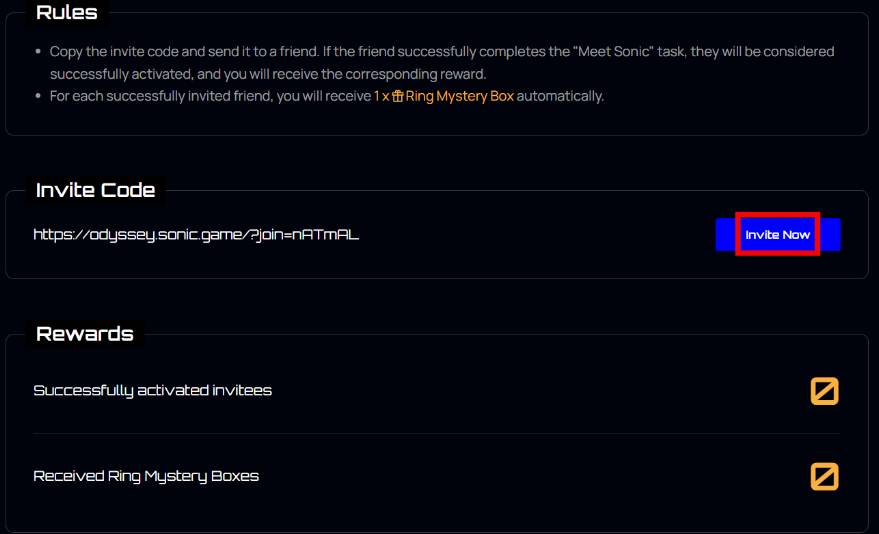Screen dimensions: 879x534
Task: Select the invite URL odyssey.sonic.game text
Action: tap(196, 234)
